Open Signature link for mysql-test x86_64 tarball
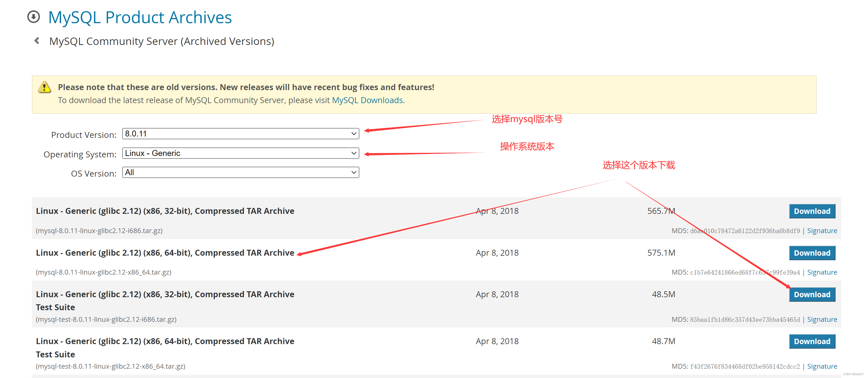 click(x=822, y=366)
